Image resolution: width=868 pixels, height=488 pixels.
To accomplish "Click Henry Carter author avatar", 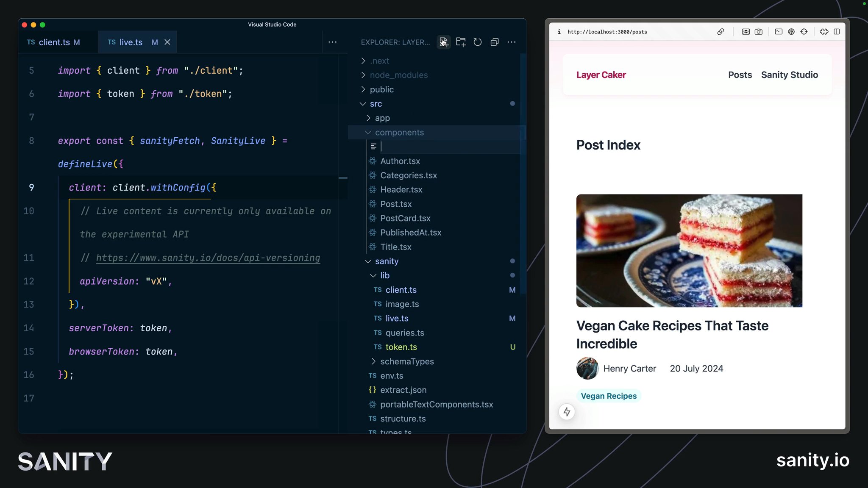I will (587, 369).
